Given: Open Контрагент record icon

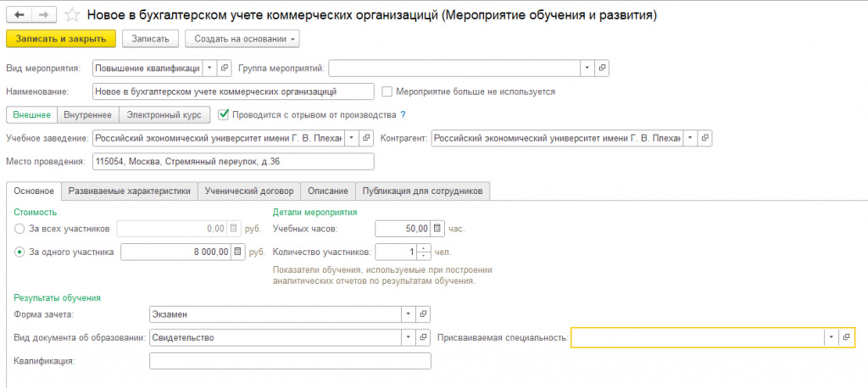Looking at the screenshot, I should [704, 138].
